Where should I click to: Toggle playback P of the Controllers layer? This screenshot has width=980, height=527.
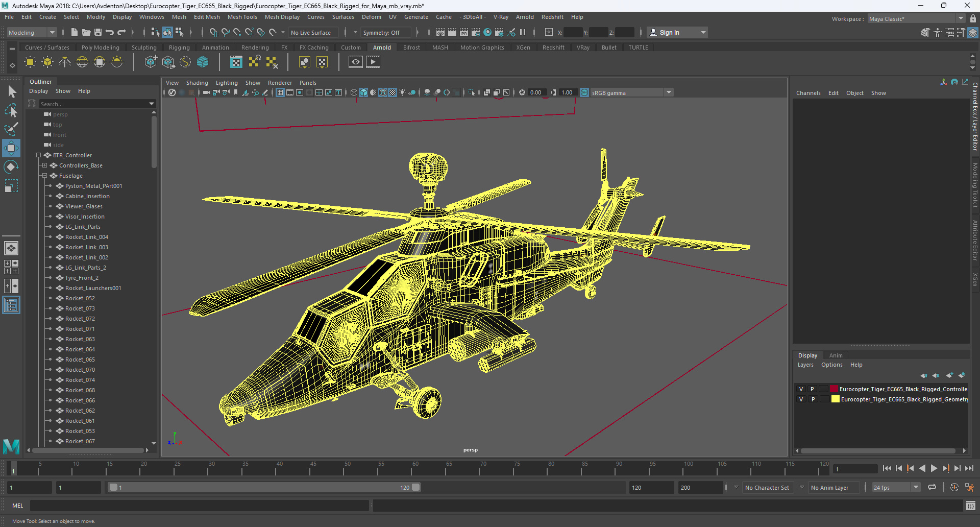coord(812,389)
